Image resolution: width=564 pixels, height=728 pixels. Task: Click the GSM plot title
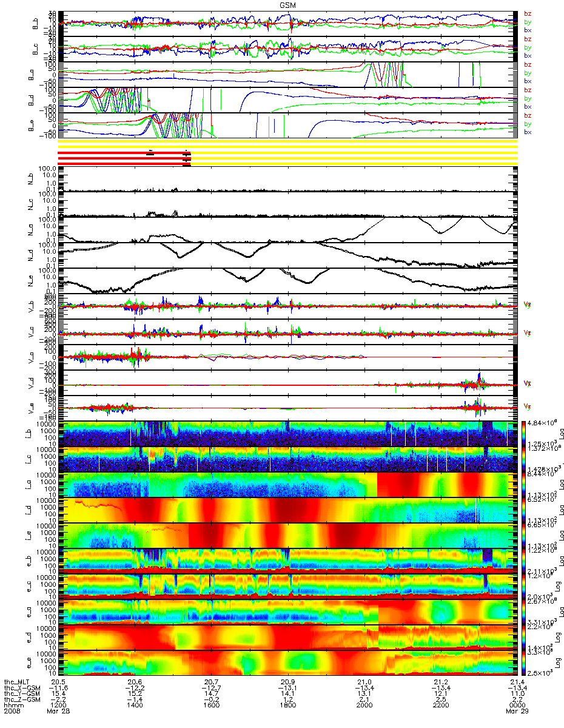pyautogui.click(x=287, y=5)
